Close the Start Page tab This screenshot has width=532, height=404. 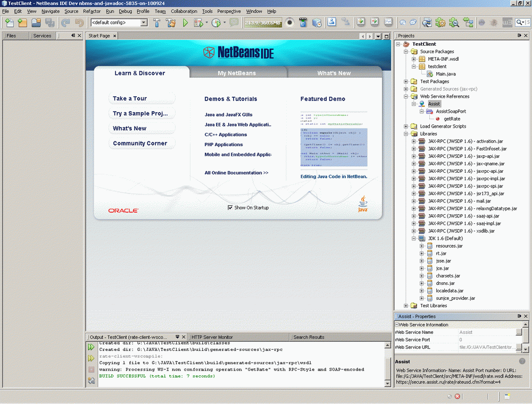click(115, 36)
